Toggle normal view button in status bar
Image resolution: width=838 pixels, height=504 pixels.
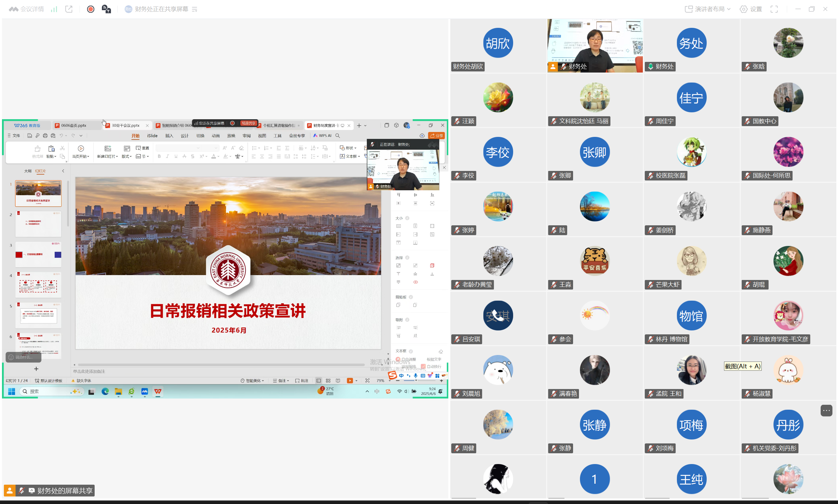tap(319, 381)
